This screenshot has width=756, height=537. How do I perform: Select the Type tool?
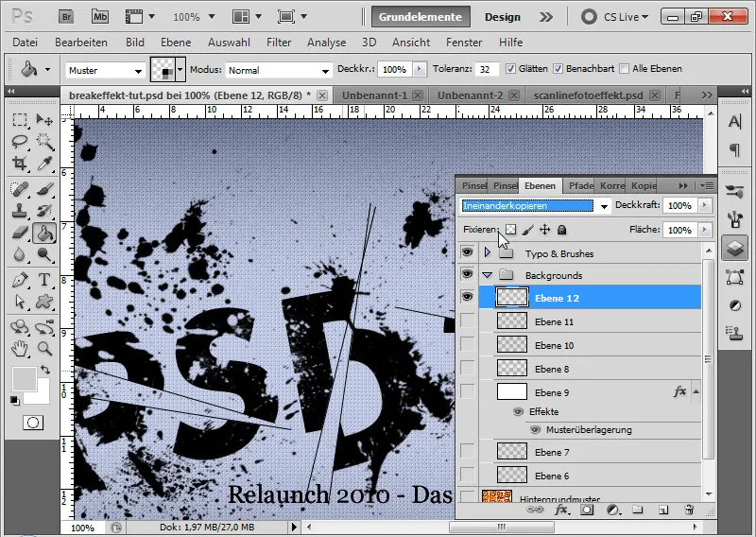[x=44, y=280]
